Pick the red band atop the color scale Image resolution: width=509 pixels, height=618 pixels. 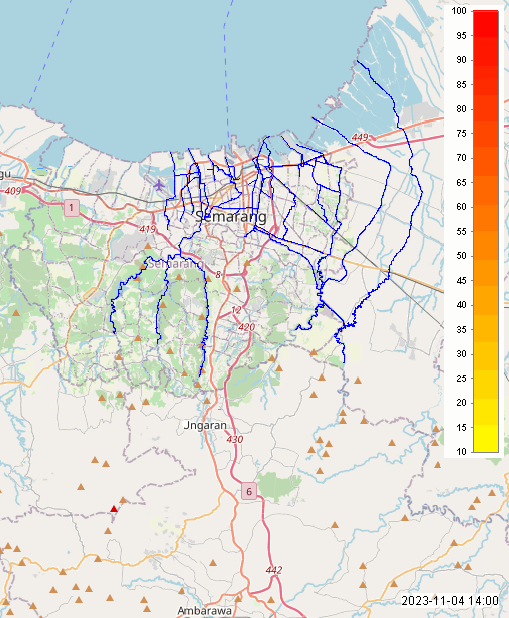(x=486, y=24)
